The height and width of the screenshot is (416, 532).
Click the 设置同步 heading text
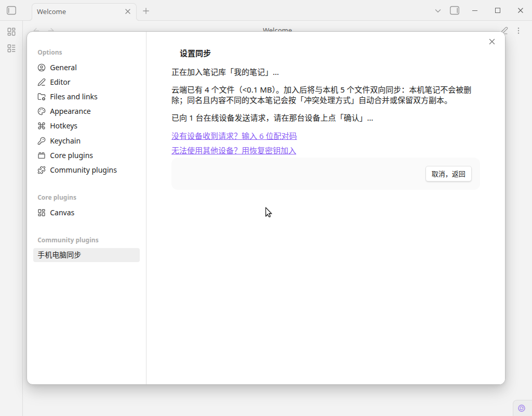click(x=195, y=54)
